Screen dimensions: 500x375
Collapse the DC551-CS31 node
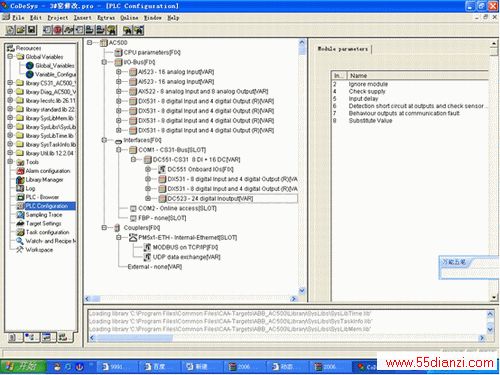click(x=133, y=160)
